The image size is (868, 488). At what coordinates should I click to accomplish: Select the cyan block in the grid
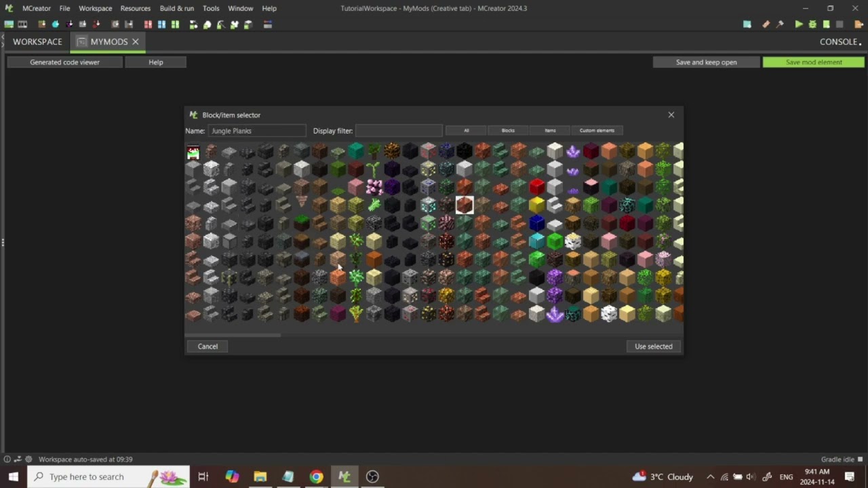point(537,241)
